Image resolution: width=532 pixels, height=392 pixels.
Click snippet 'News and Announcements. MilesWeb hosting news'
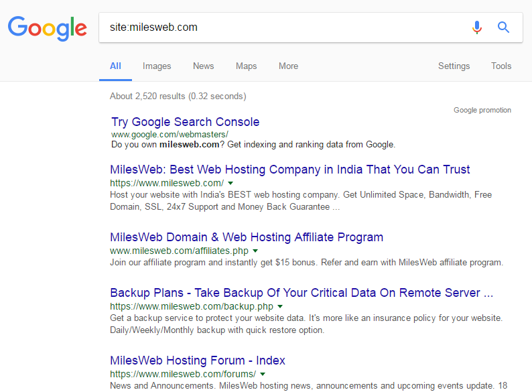click(308, 386)
